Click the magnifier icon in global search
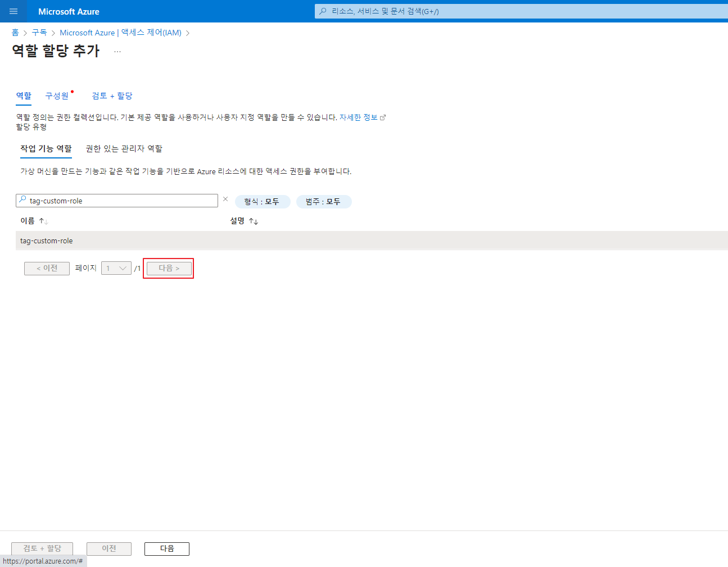This screenshot has height=567, width=728. pos(323,11)
